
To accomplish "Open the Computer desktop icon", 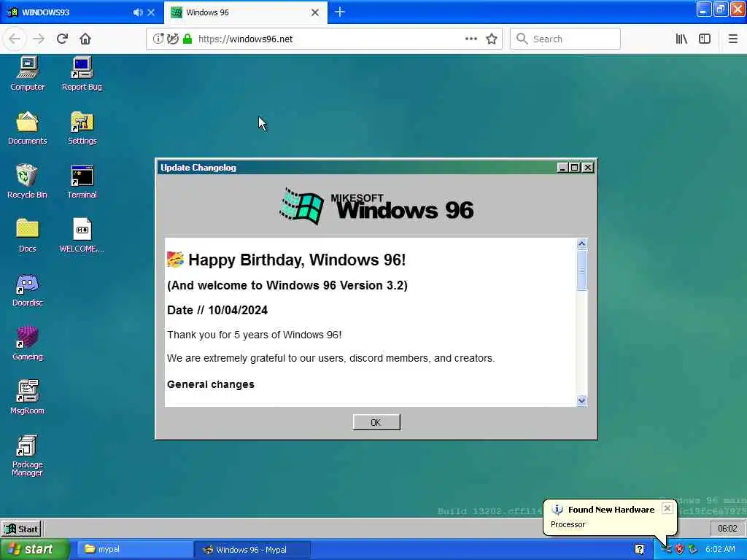I will click(28, 74).
